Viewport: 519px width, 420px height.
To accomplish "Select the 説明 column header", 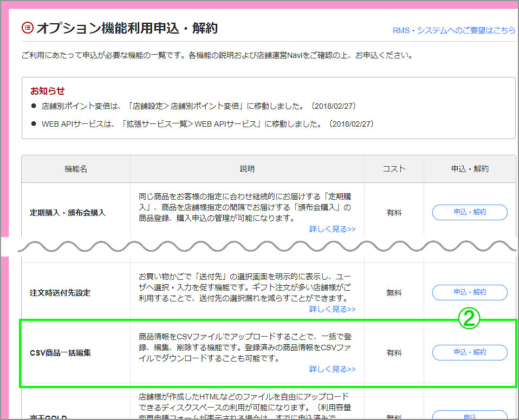I will pyautogui.click(x=247, y=169).
